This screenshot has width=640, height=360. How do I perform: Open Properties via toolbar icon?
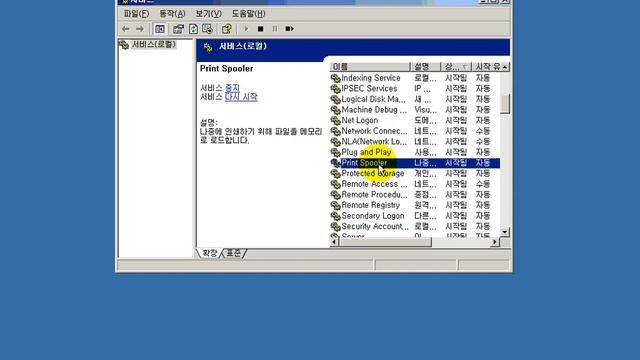(178, 29)
